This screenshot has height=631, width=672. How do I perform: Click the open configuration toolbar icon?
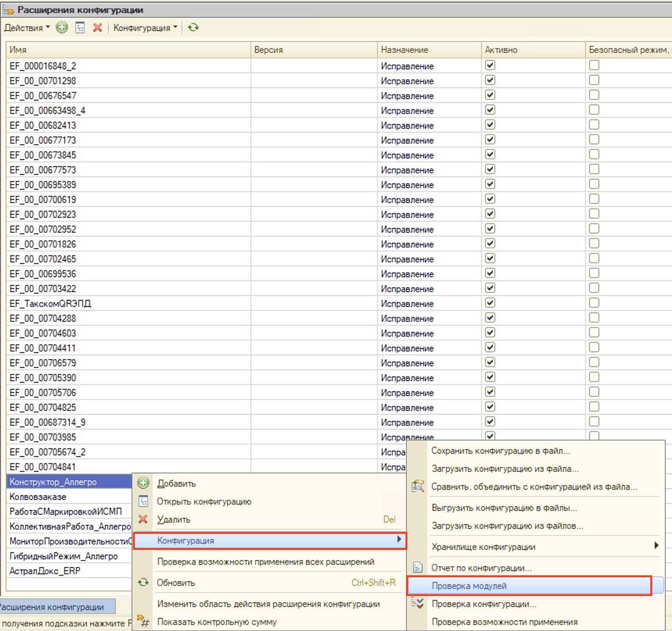click(80, 27)
